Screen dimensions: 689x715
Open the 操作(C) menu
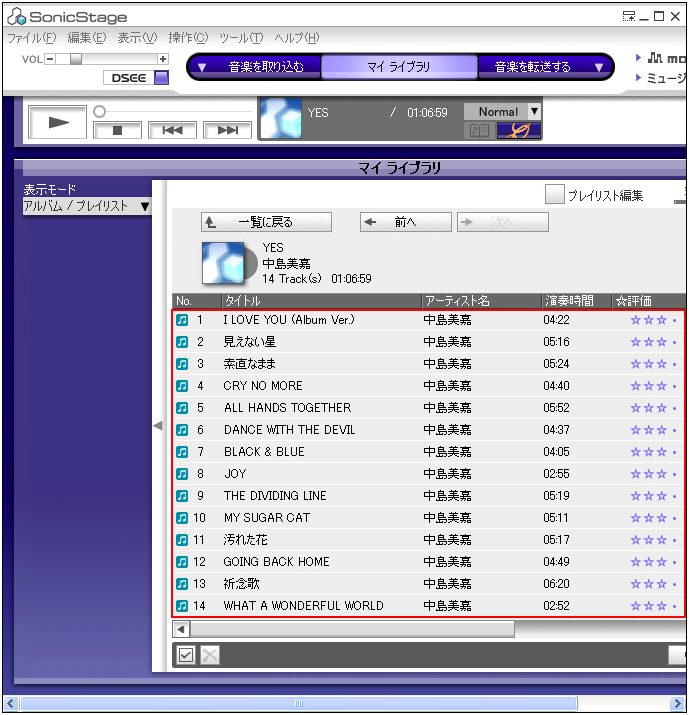tap(188, 38)
